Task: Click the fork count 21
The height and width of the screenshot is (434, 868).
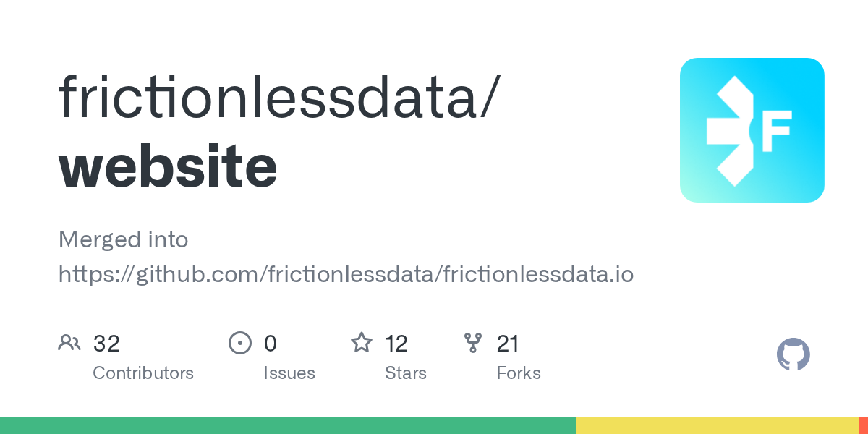Action: [x=508, y=344]
